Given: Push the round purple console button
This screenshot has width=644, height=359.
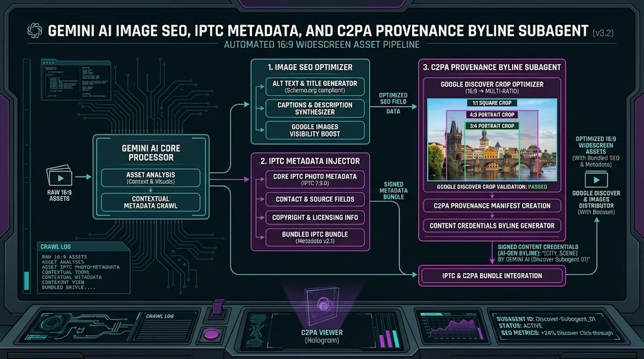Looking at the screenshot, I should [x=212, y=334].
